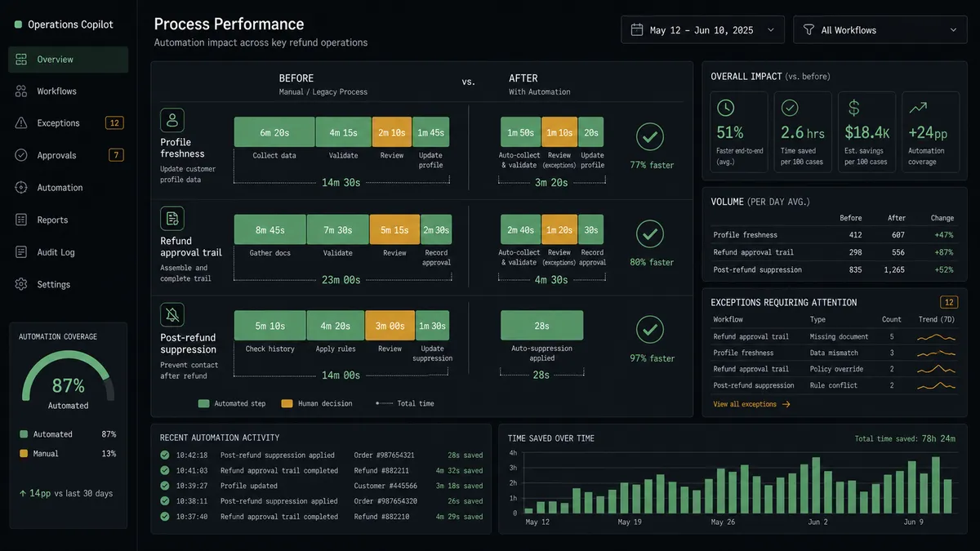This screenshot has width=980, height=551.
Task: Click the green Automated step legend swatch
Action: [203, 403]
